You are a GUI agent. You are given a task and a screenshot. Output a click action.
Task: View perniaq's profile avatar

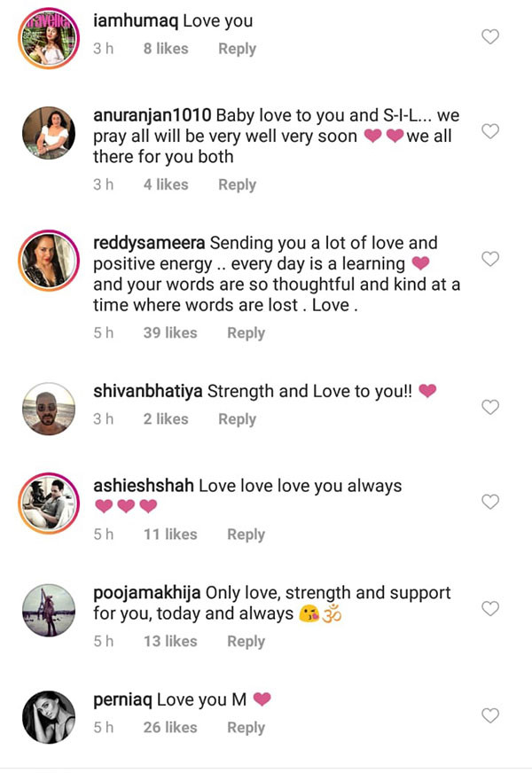click(49, 717)
